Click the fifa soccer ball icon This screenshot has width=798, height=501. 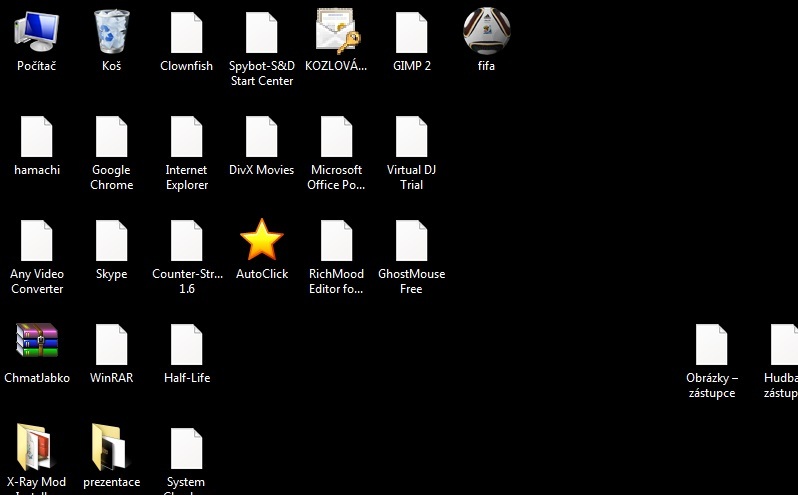coord(486,31)
